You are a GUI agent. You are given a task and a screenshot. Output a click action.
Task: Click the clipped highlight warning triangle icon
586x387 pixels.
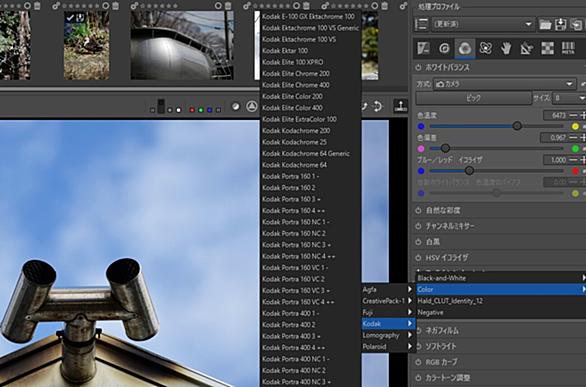(252, 106)
